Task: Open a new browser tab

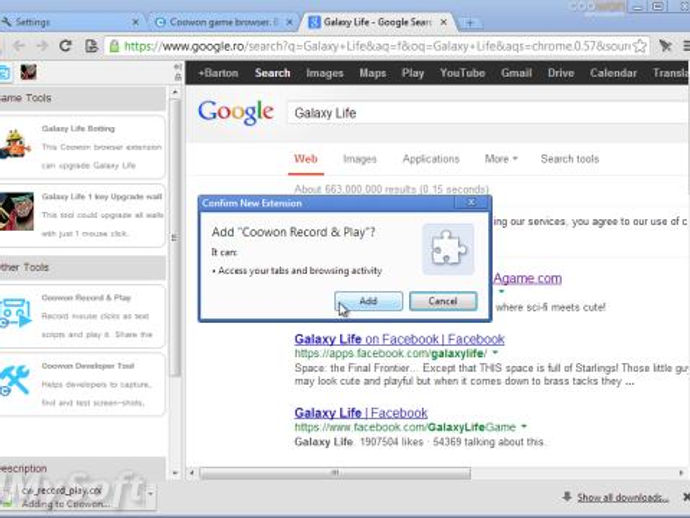Action: pyautogui.click(x=470, y=22)
